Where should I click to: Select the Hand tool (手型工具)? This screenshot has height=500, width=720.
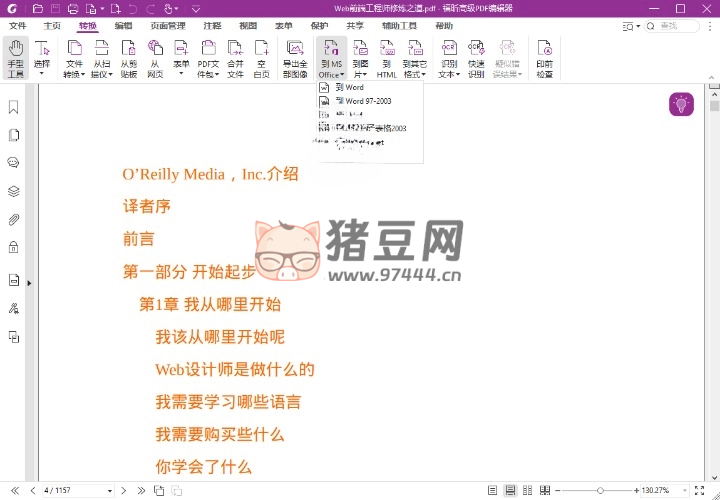pyautogui.click(x=16, y=59)
